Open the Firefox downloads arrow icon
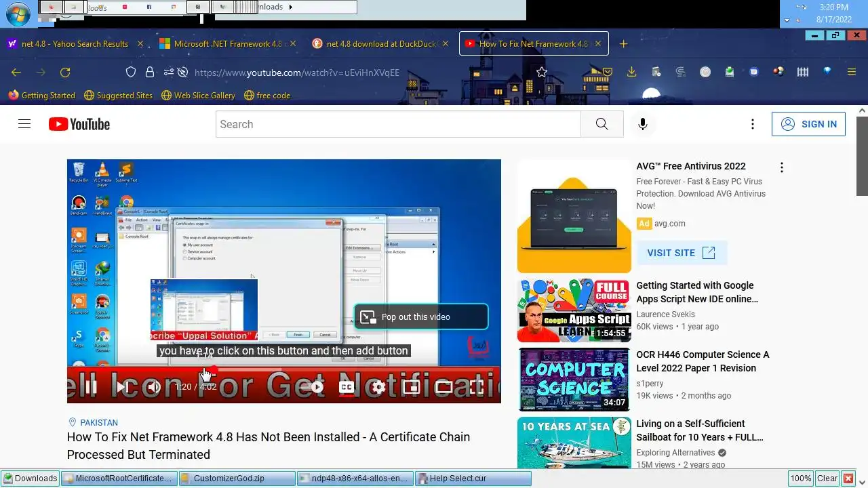 631,73
